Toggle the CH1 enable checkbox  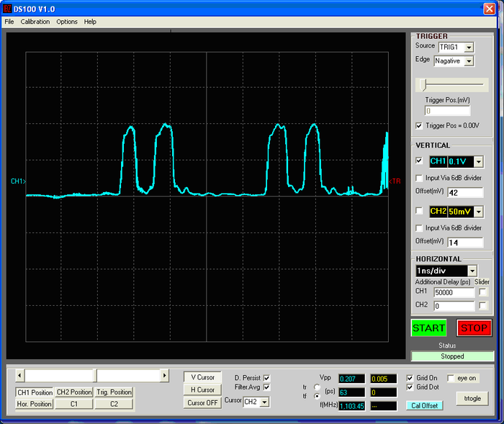click(419, 161)
